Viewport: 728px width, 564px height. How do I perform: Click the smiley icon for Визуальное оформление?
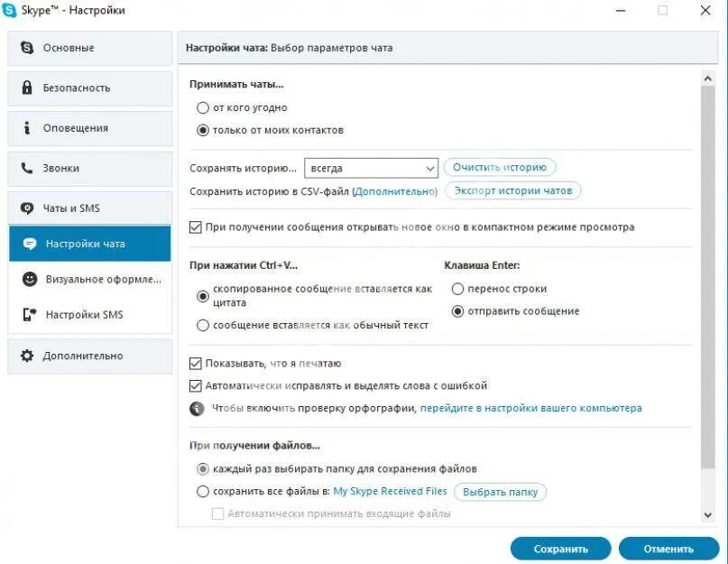click(30, 279)
